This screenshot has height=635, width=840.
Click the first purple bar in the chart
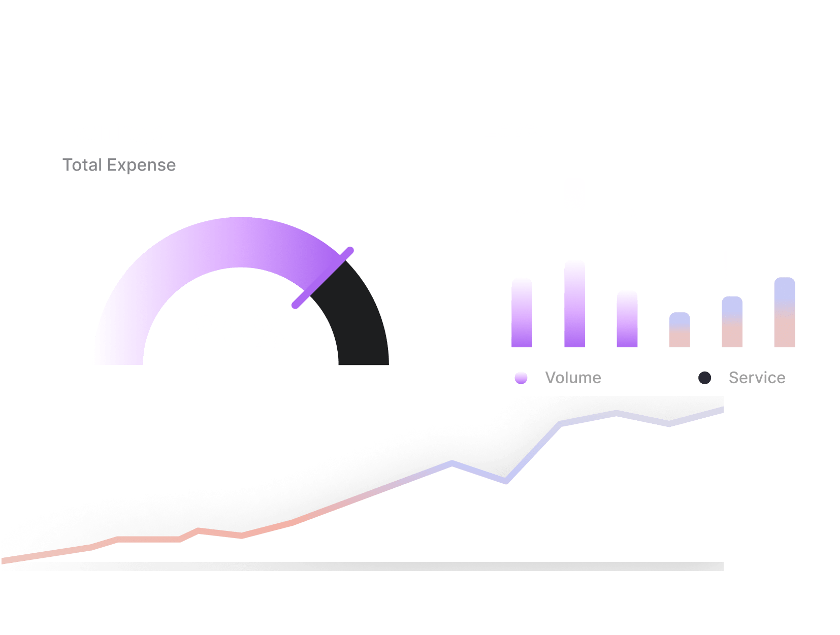point(522,313)
